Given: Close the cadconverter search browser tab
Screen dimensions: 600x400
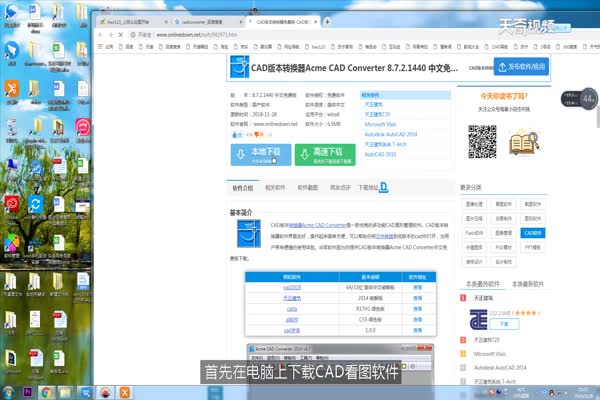Looking at the screenshot, I should tap(241, 22).
